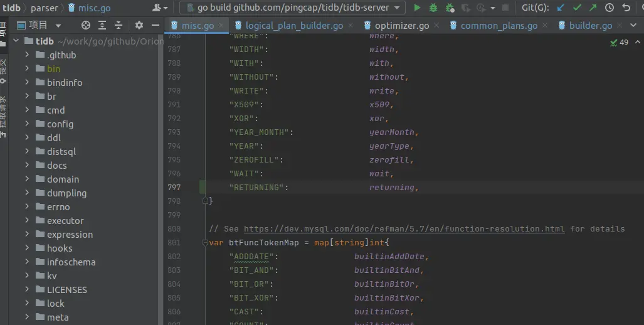Open the MySQL function-resolution doc link
644x325 pixels.
[404, 229]
